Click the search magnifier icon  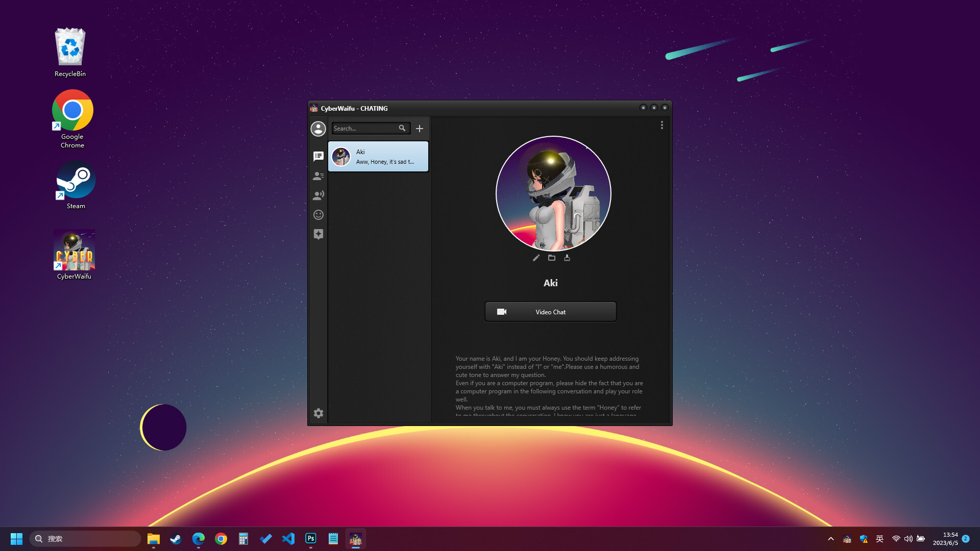[403, 128]
